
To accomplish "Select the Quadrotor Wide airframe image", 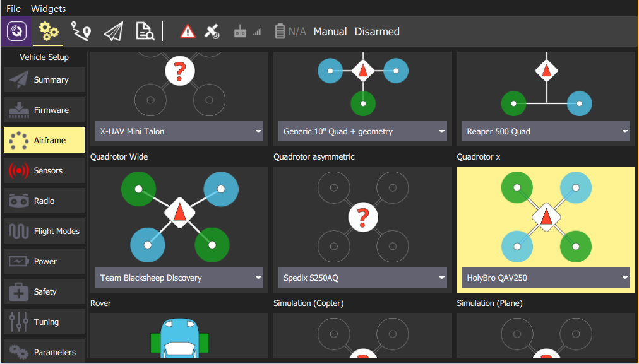I will (179, 216).
